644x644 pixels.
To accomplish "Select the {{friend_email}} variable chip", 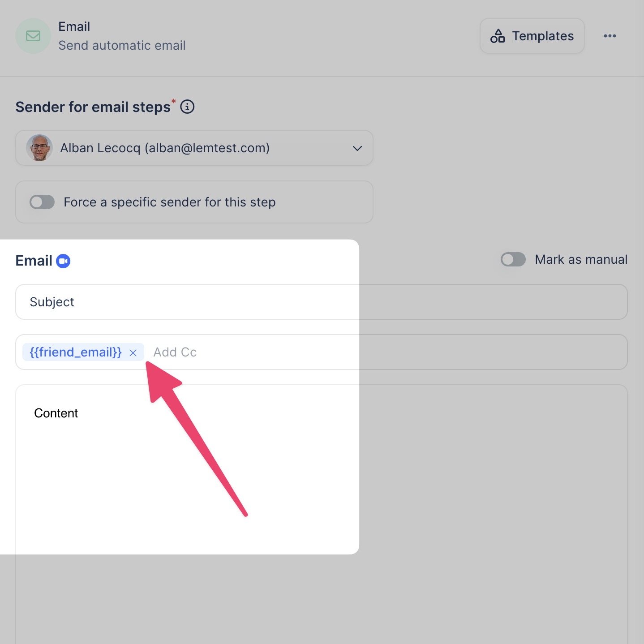I will click(76, 352).
